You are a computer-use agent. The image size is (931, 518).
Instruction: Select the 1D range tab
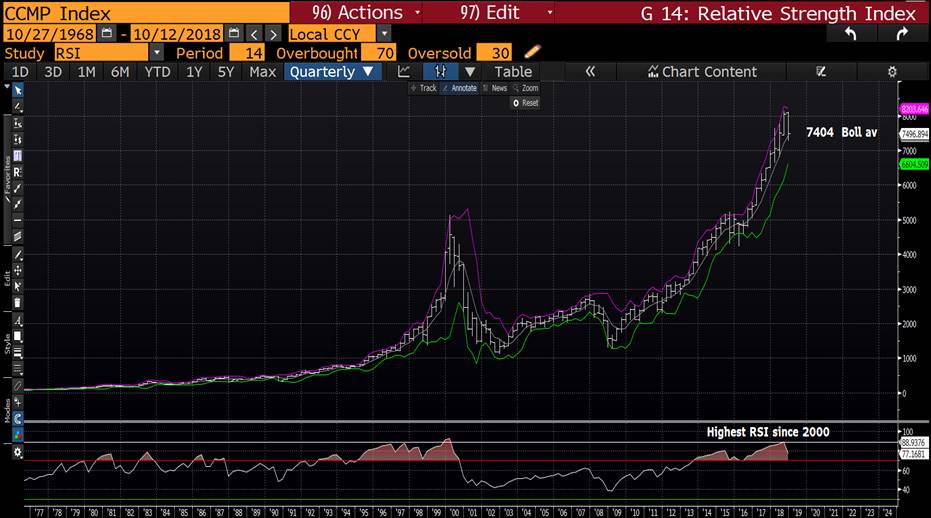[20, 72]
